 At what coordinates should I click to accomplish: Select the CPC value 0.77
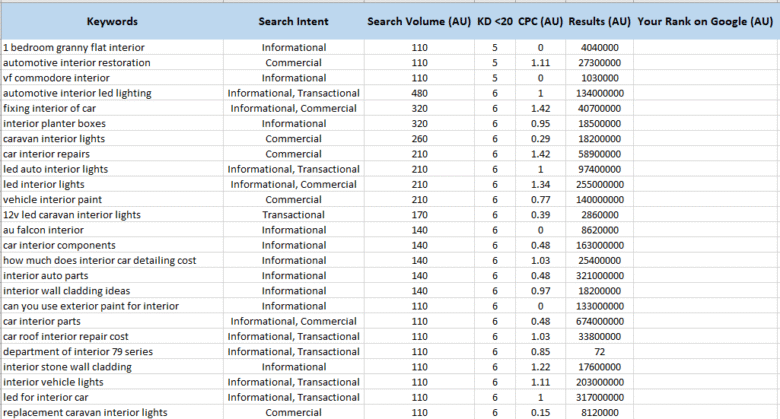(x=540, y=200)
